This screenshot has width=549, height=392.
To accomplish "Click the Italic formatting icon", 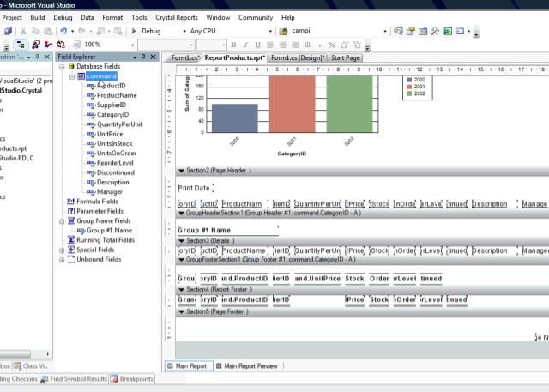I will 246,45.
